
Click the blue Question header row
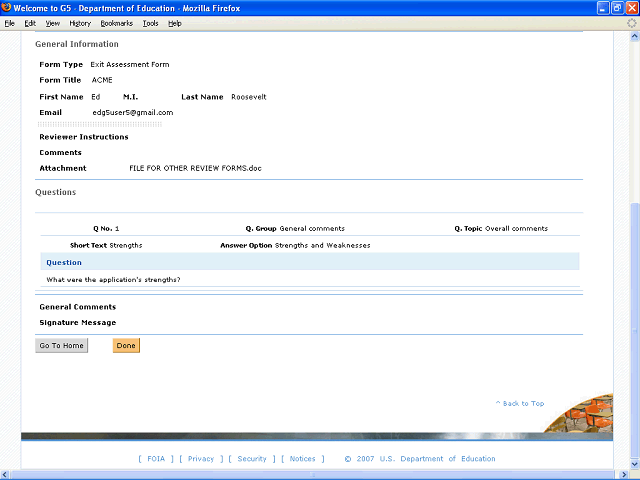[310, 262]
